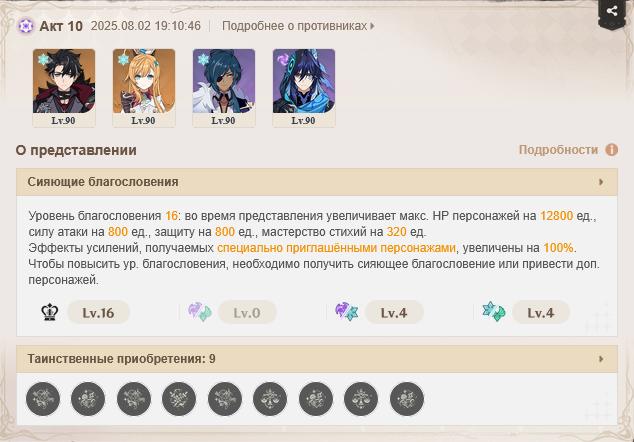The image size is (634, 442).
Task: Open the Подробности info icon
Action: [611, 150]
